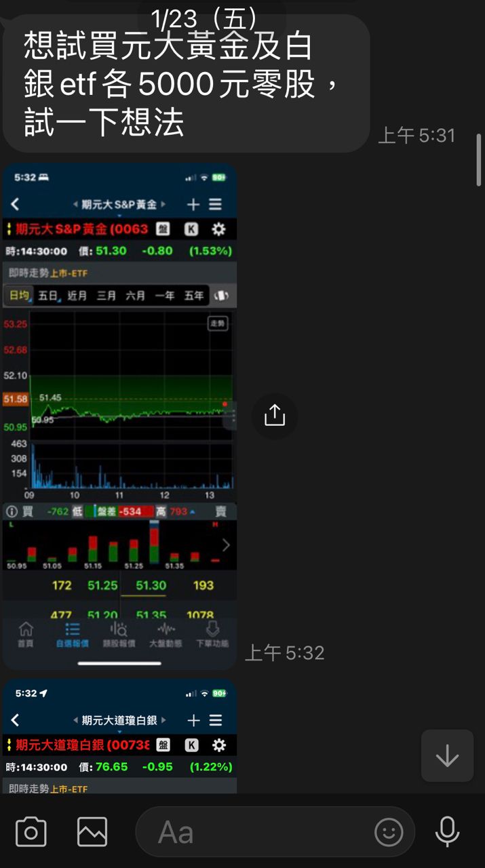Open the 走勢 selector on the chart
Viewport: 485px width, 868px height.
[x=218, y=324]
